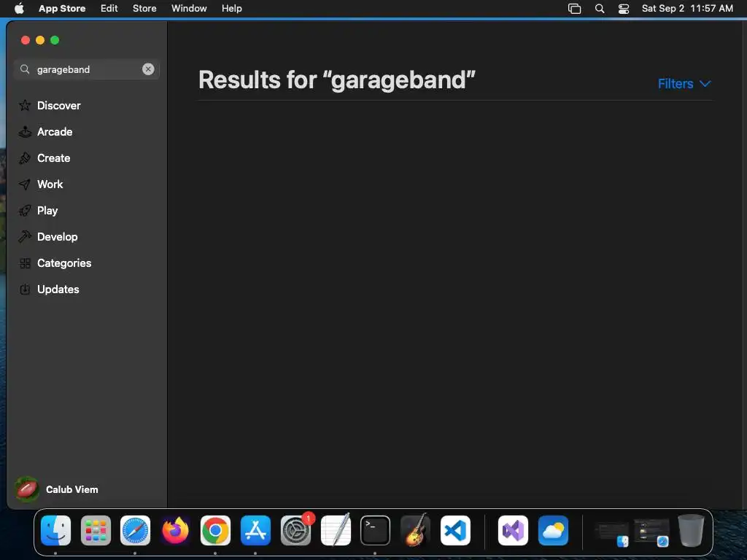The height and width of the screenshot is (560, 747).
Task: Open the Arcade joystick icon
Action: (25, 132)
